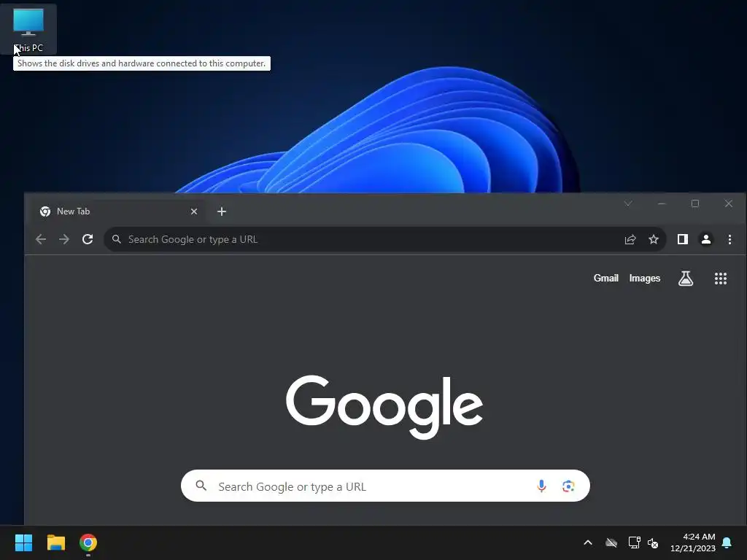
Task: Share this page icon in address bar
Action: click(630, 239)
